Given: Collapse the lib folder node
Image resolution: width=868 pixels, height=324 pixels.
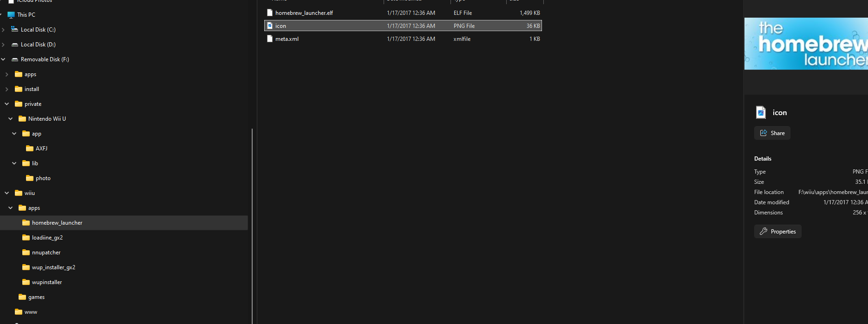Looking at the screenshot, I should 14,163.
